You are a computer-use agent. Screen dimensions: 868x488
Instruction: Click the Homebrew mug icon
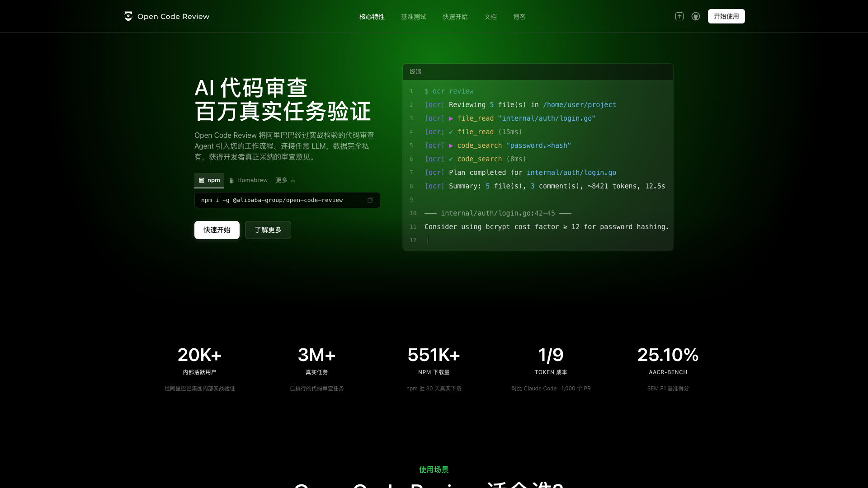click(231, 180)
